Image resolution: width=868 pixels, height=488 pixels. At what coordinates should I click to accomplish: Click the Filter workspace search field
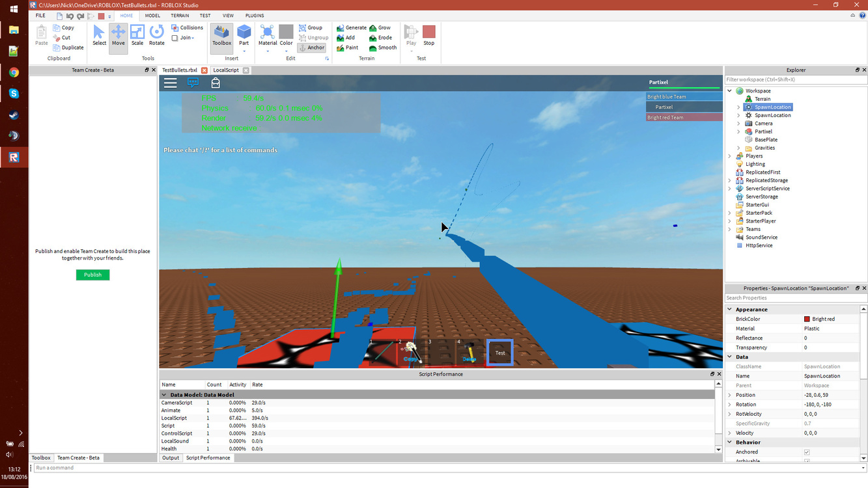[x=796, y=79]
